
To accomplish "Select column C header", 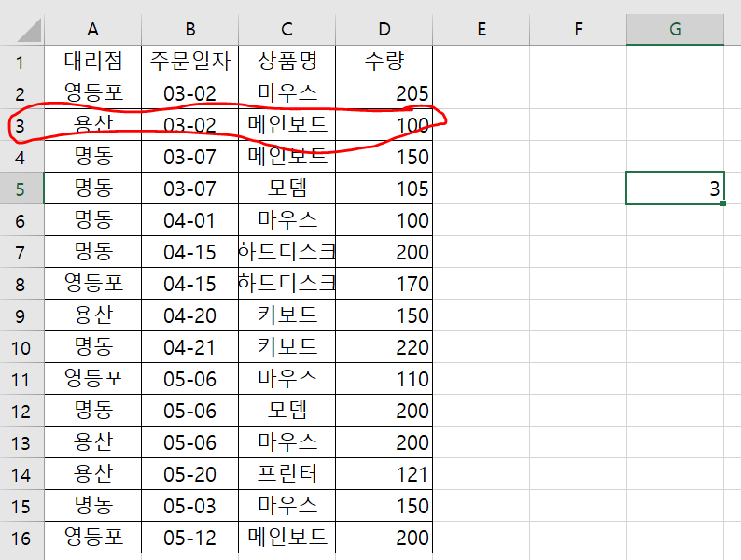I will 287,29.
